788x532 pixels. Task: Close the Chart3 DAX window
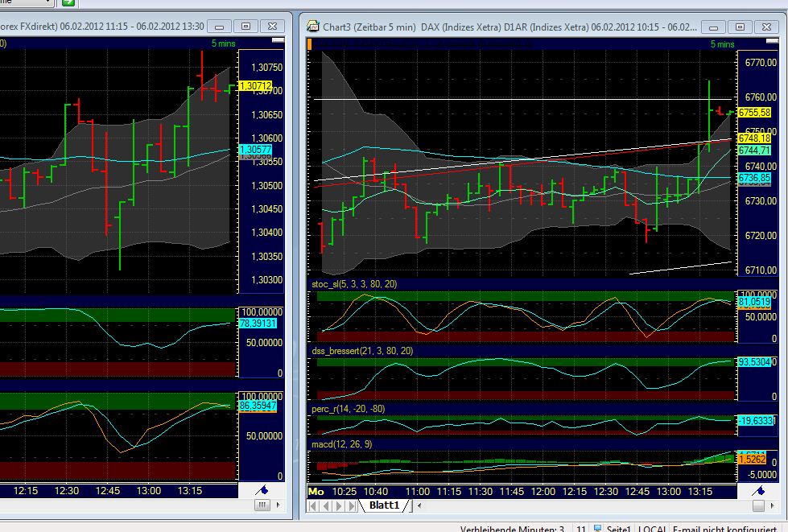[x=766, y=27]
